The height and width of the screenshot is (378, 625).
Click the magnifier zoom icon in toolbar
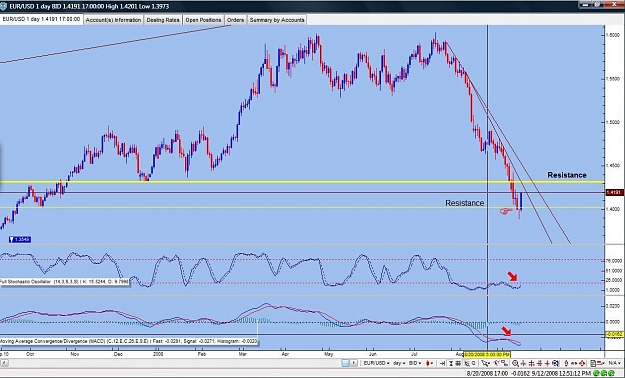pyautogui.click(x=515, y=363)
